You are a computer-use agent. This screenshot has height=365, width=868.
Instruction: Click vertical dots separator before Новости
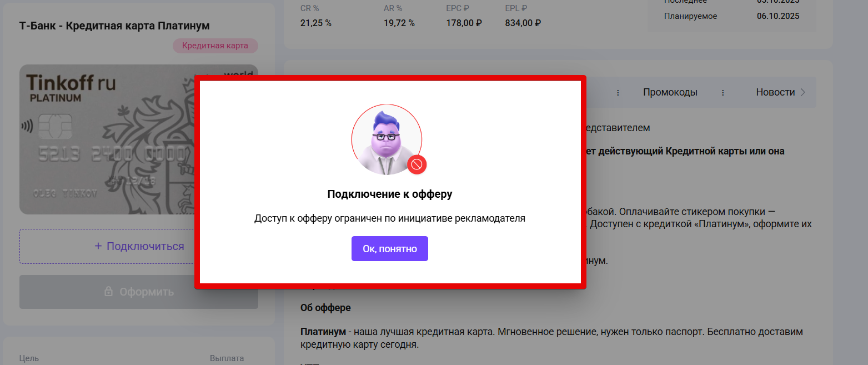click(x=723, y=93)
